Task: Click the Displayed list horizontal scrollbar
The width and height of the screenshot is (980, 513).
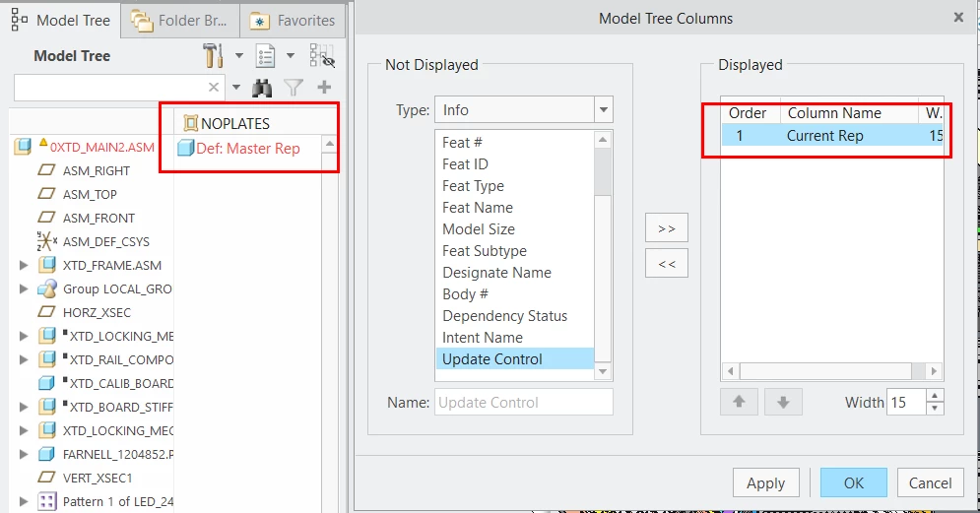Action: (825, 371)
